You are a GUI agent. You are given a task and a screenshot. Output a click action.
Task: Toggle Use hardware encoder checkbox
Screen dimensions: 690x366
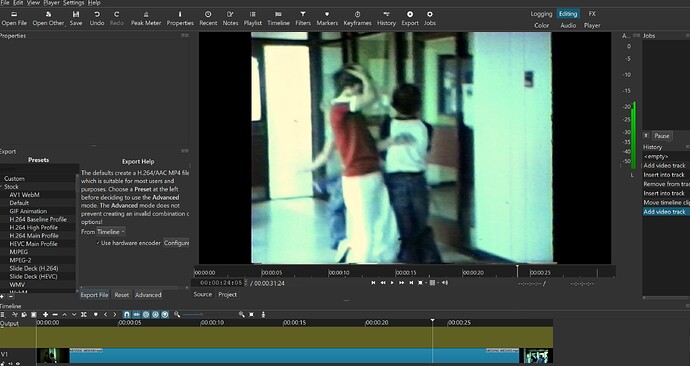tap(128, 243)
